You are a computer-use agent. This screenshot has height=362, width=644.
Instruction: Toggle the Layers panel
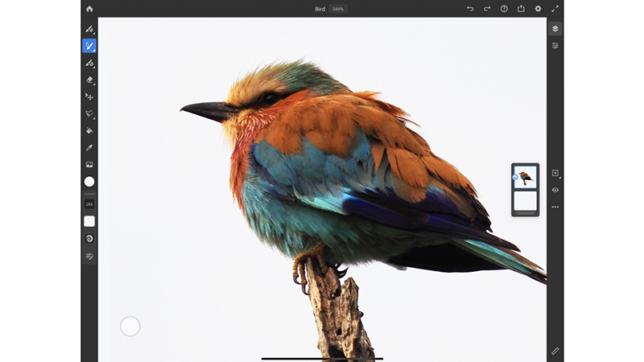tap(555, 29)
